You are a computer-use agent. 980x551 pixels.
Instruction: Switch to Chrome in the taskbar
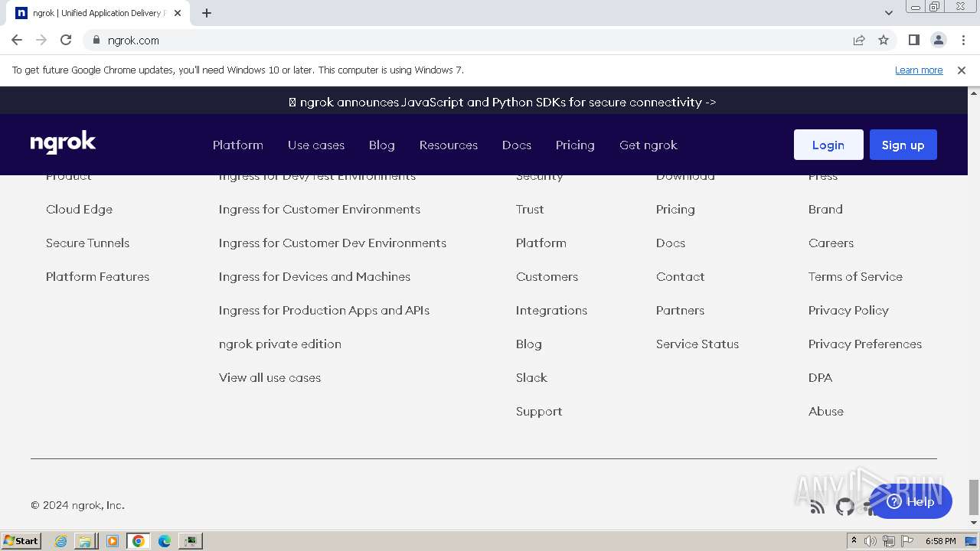pyautogui.click(x=139, y=541)
